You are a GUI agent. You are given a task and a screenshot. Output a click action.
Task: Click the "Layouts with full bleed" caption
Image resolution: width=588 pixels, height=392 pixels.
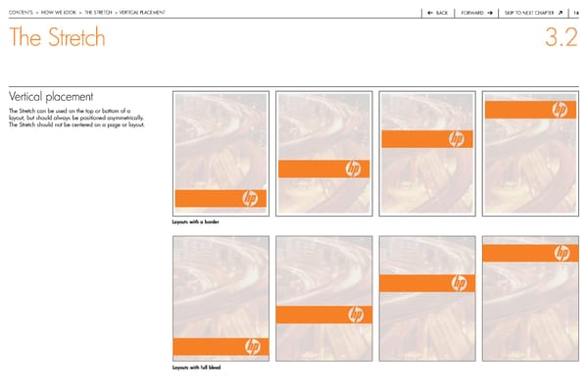tap(196, 368)
